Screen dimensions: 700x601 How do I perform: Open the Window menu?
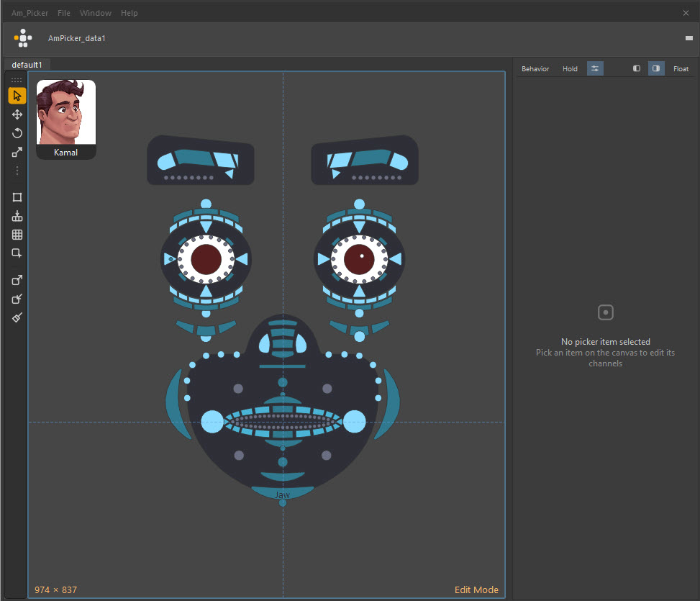[96, 13]
